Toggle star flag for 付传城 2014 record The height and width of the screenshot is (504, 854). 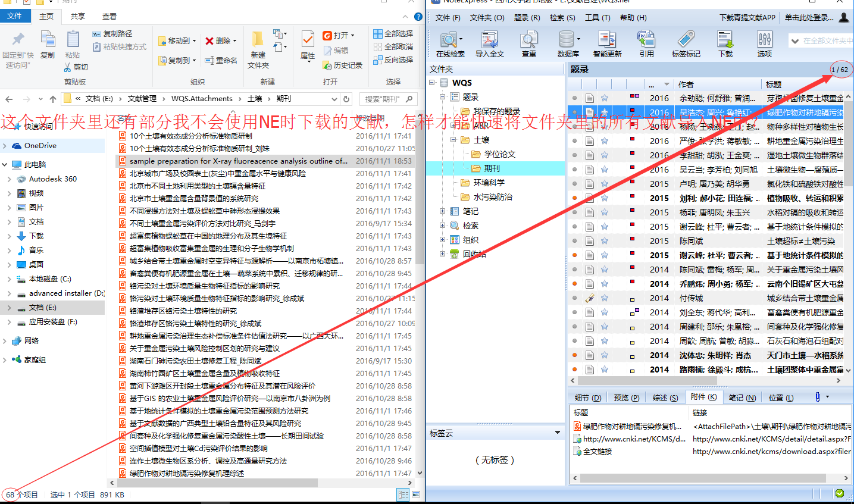605,298
